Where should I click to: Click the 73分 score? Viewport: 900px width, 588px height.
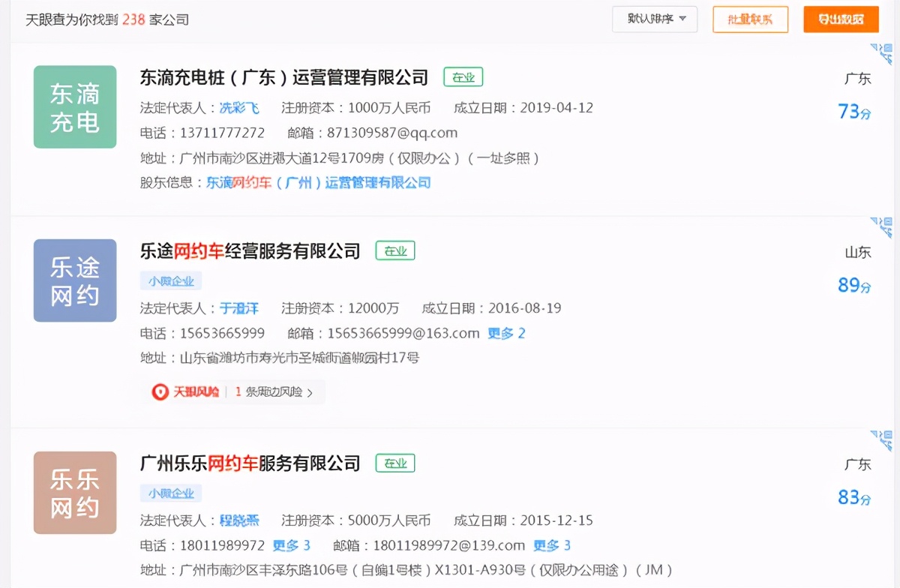click(x=855, y=112)
